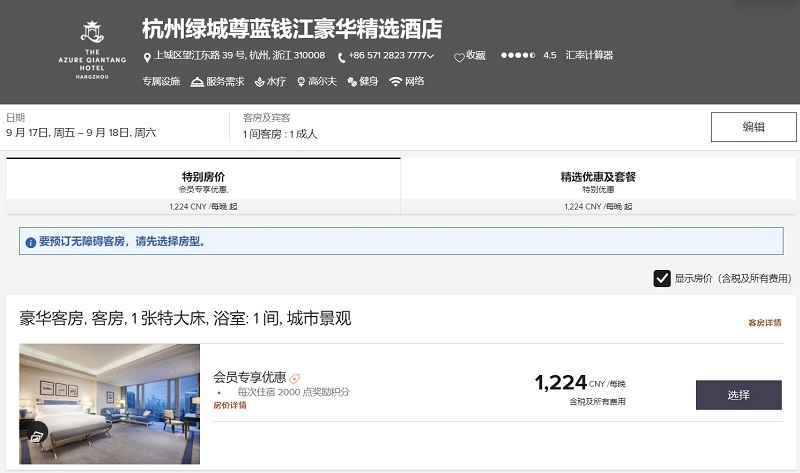Click the Wi-Fi icon 网络
The height and width of the screenshot is (473, 800).
tap(395, 82)
